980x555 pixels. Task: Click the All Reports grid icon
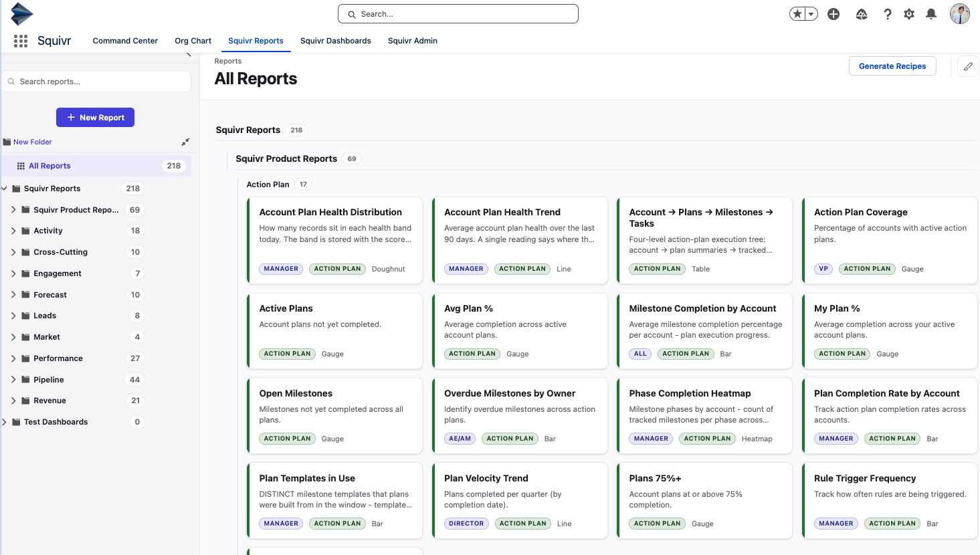21,166
